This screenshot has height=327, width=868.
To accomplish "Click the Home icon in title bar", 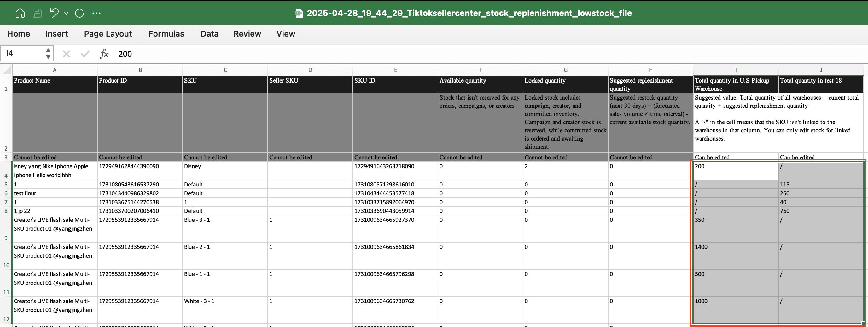I will pyautogui.click(x=20, y=13).
